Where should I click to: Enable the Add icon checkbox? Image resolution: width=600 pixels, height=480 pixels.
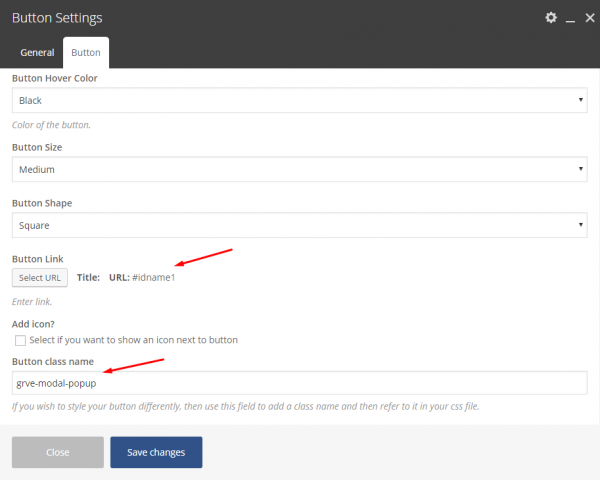pos(20,340)
